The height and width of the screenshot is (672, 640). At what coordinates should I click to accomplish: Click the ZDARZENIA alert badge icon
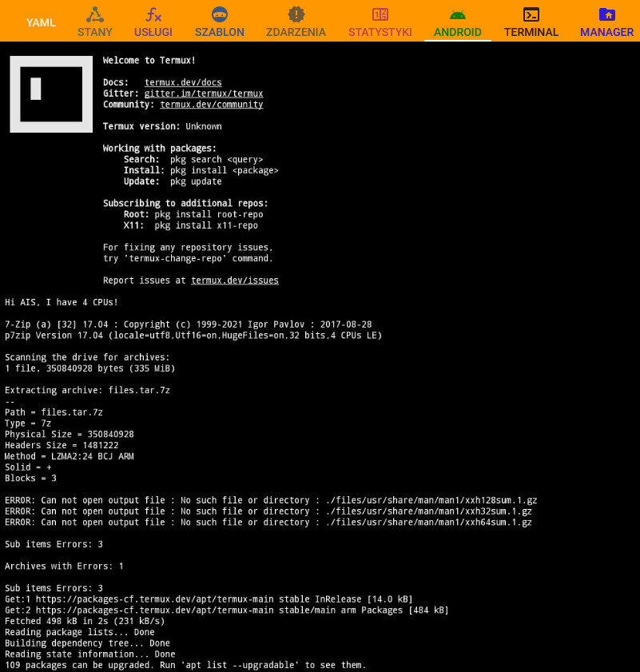click(296, 14)
